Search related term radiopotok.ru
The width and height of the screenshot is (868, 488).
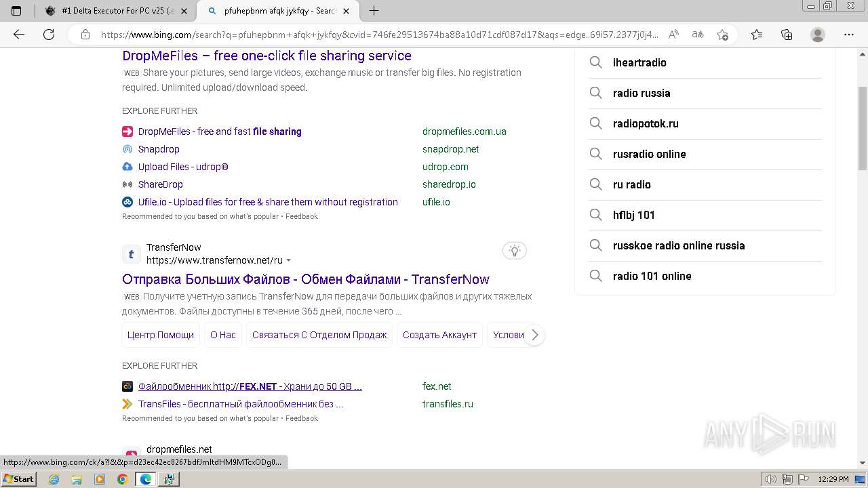click(x=705, y=123)
